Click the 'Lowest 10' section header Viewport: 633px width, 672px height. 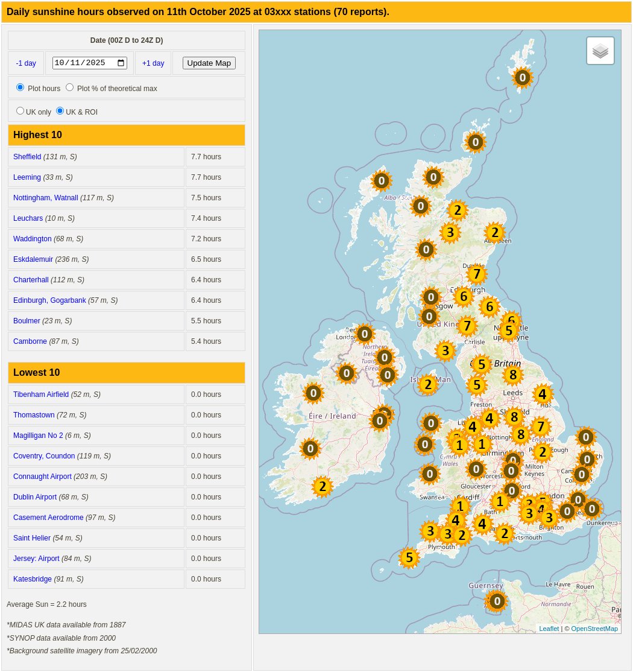point(127,373)
